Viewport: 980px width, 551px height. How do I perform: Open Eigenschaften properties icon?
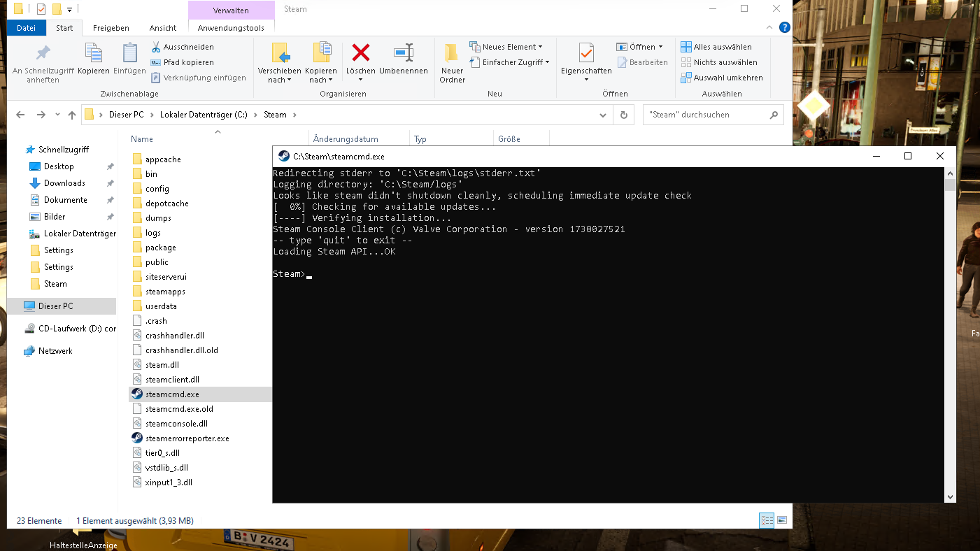pos(586,53)
